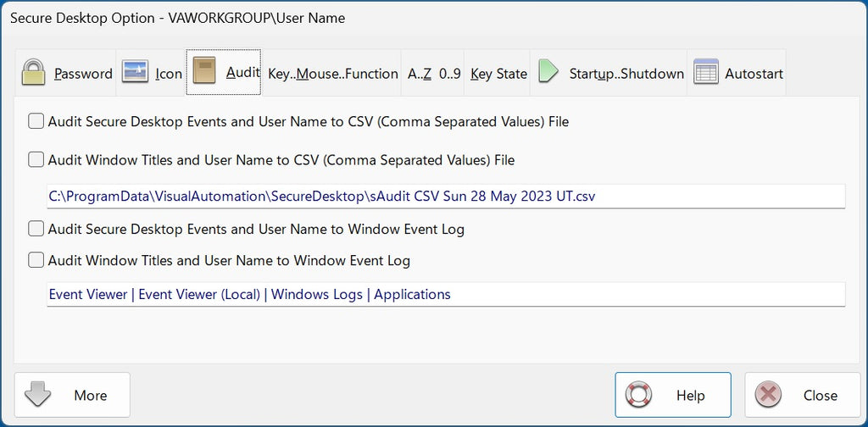Enable Audit Window Titles to Window Event Log
Image resolution: width=868 pixels, height=427 pixels.
coord(36,260)
